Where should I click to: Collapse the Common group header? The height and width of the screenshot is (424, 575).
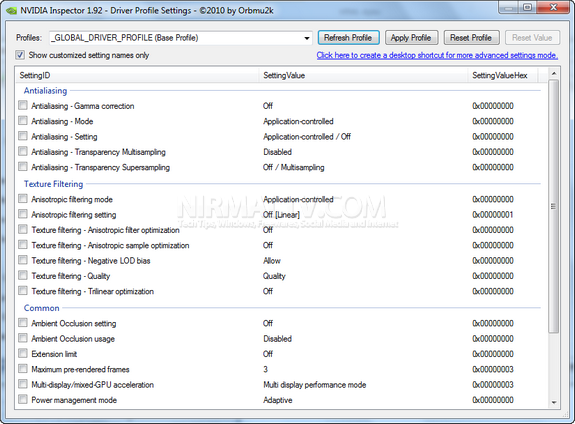pos(41,308)
